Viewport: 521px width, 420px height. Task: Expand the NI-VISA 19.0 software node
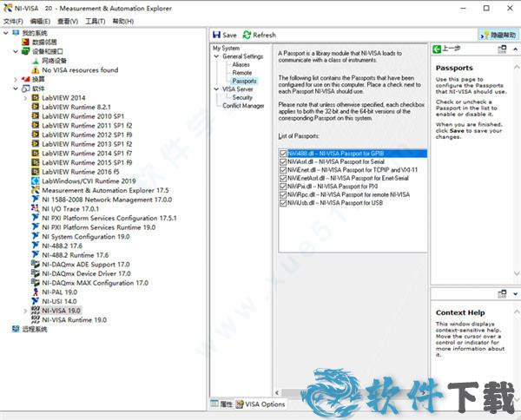[x=25, y=310]
